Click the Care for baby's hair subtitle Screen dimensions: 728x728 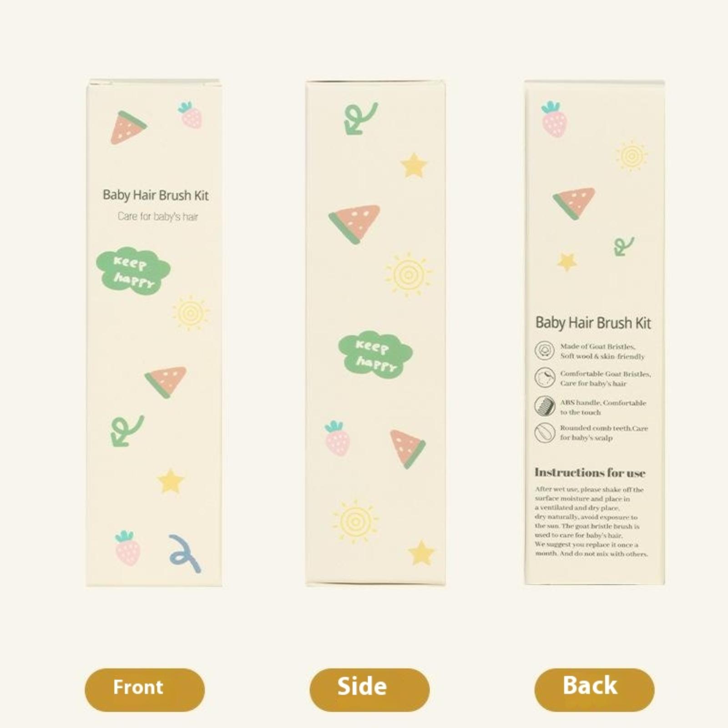pos(158,217)
